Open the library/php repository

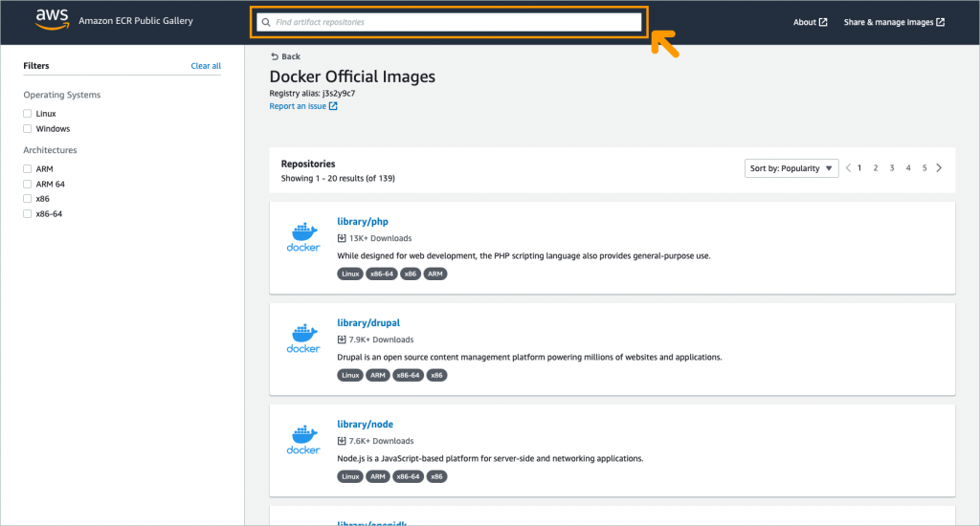pos(363,221)
